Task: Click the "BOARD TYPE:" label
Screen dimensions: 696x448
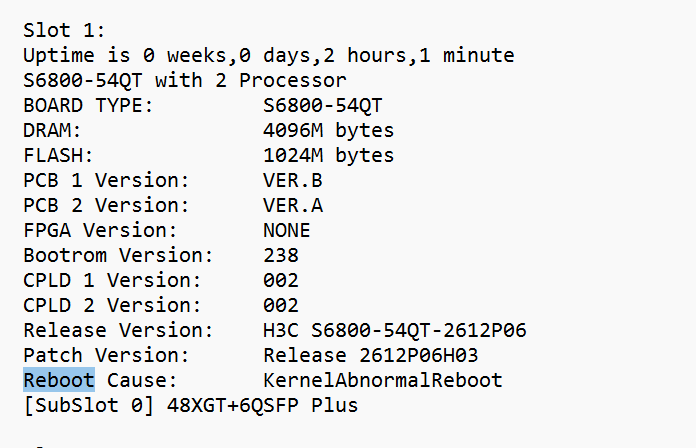Action: point(88,105)
